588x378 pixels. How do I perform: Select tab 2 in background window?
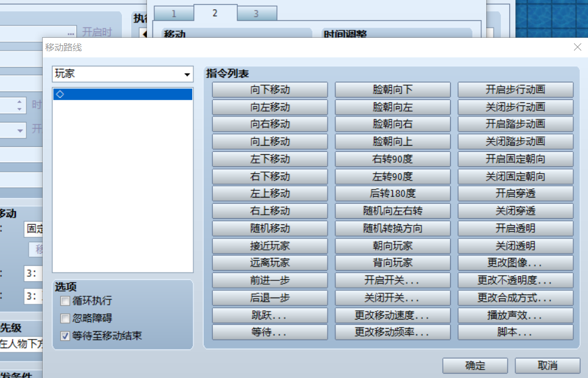click(x=215, y=13)
